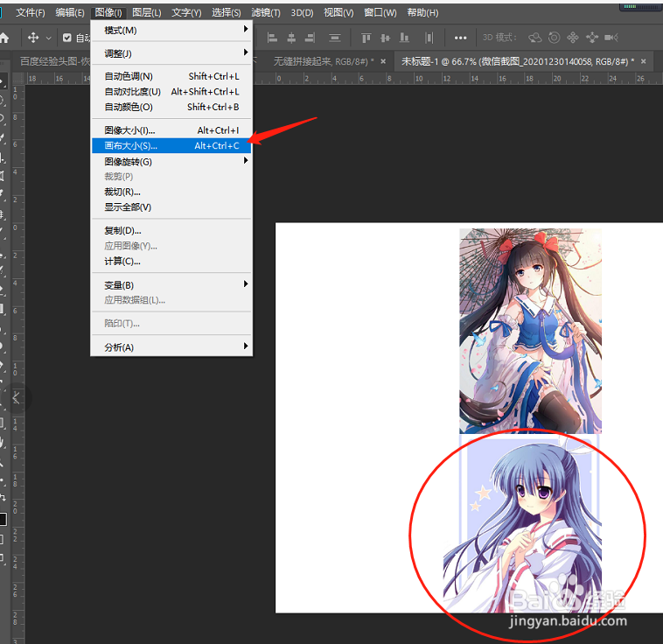Close the open 图像(I) menu from menu bar

point(108,13)
